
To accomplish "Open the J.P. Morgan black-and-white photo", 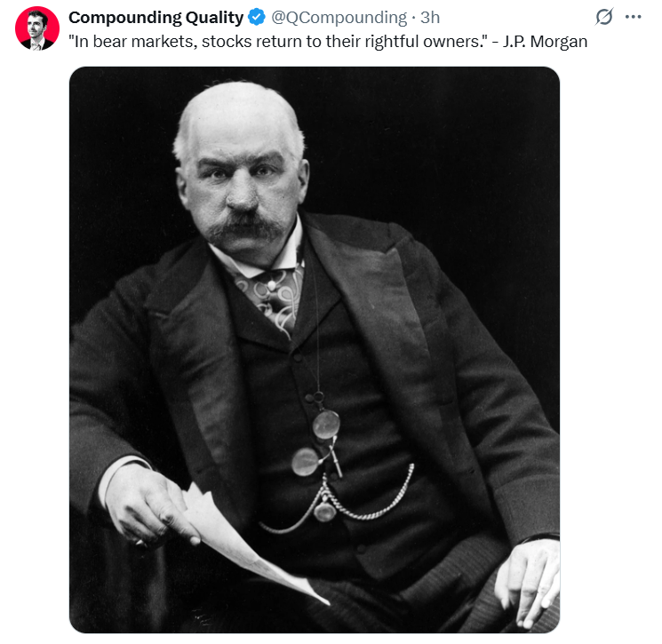I will pyautogui.click(x=315, y=350).
